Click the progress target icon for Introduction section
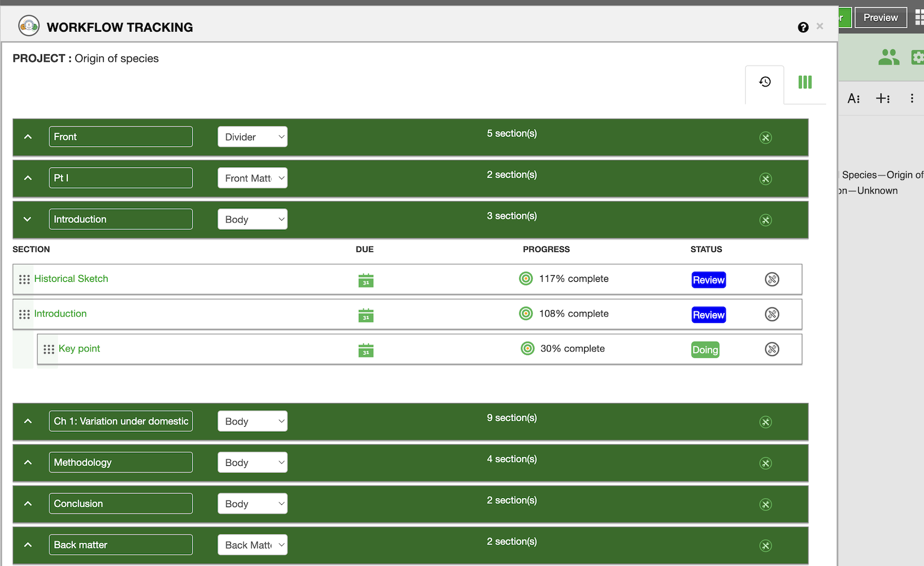This screenshot has height=566, width=924. tap(526, 314)
